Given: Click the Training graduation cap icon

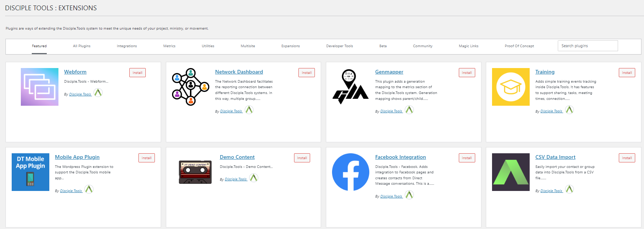Looking at the screenshot, I should coord(510,87).
